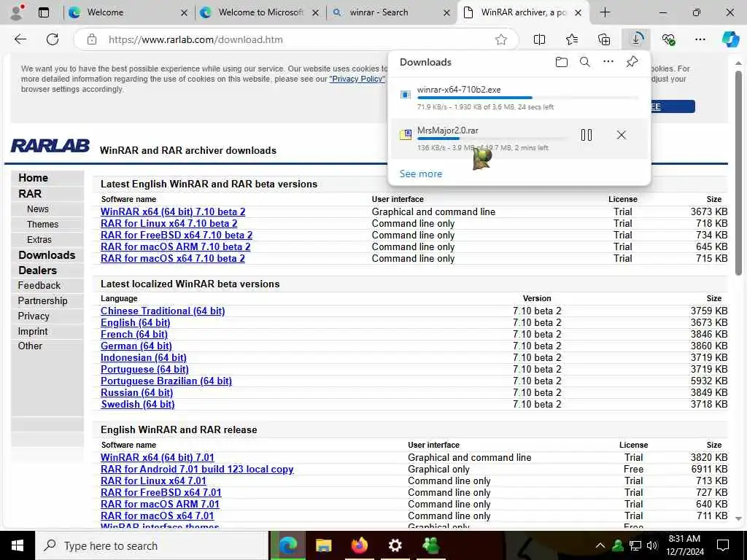Click the RARLAB logo
747x560 pixels.
(50, 146)
